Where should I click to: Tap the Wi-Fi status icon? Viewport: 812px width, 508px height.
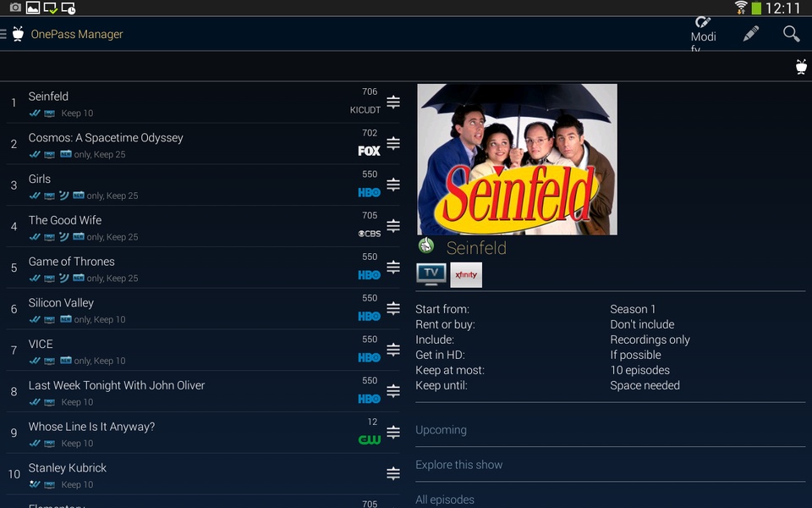pyautogui.click(x=741, y=8)
